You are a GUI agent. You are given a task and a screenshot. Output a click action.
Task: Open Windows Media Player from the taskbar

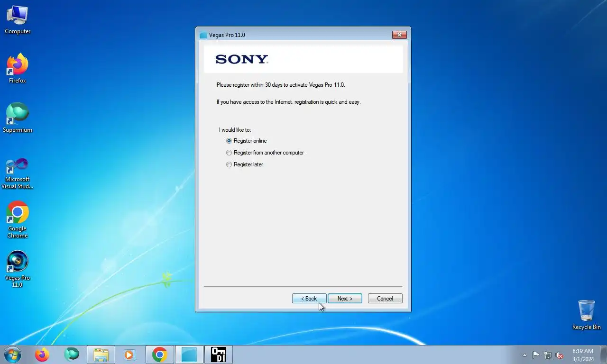point(130,355)
